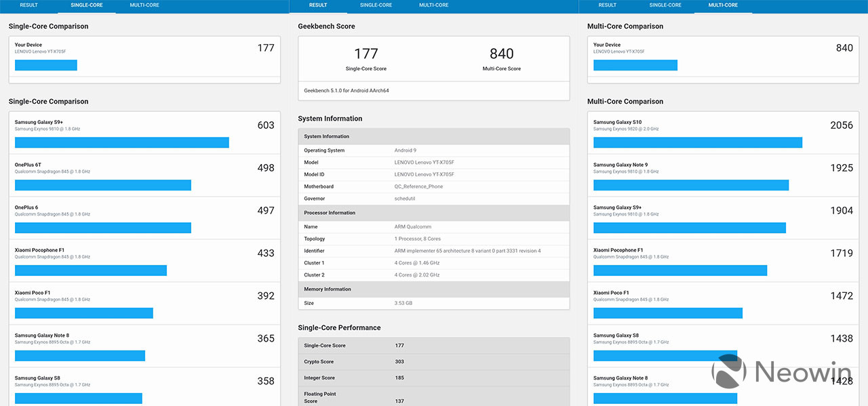Click the 1472 multi-core score
Viewport: 868px width, 406px height.
coord(842,296)
